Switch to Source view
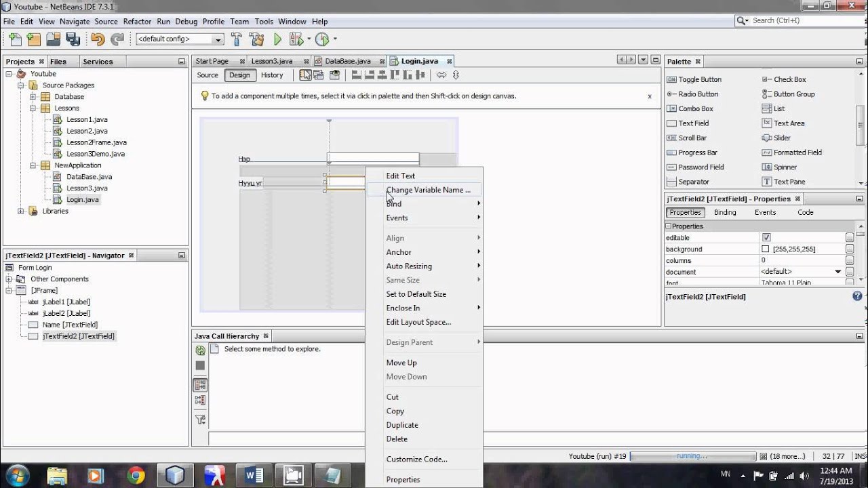Viewport: 868px width, 488px height. pos(208,75)
